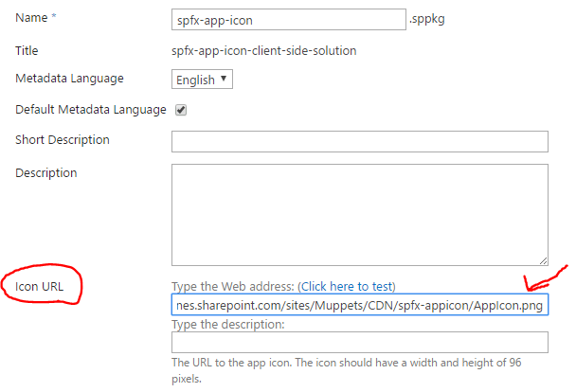
Task: Open the Metadata Language dropdown
Action: point(202,80)
